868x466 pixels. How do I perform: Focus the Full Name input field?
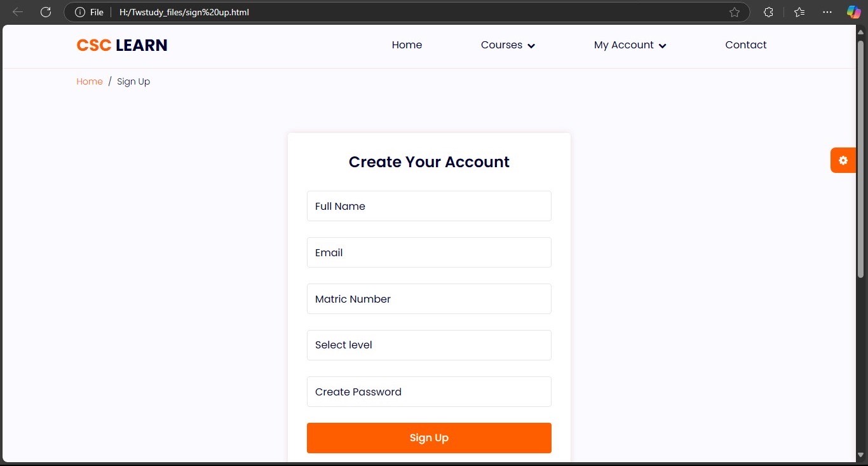[429, 206]
